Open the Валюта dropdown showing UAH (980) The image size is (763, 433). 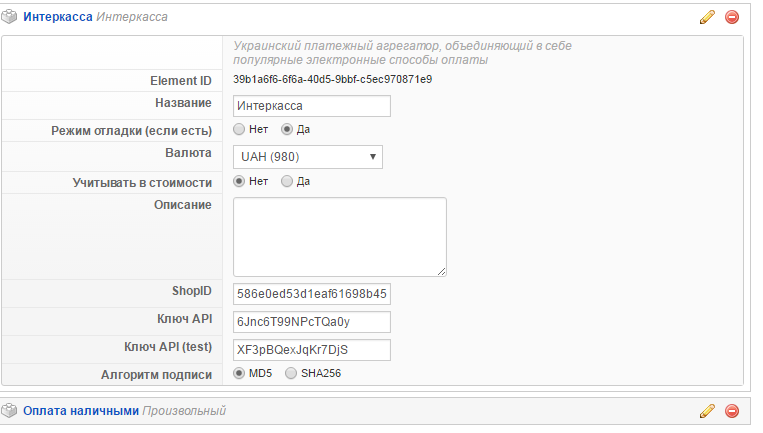coord(308,156)
